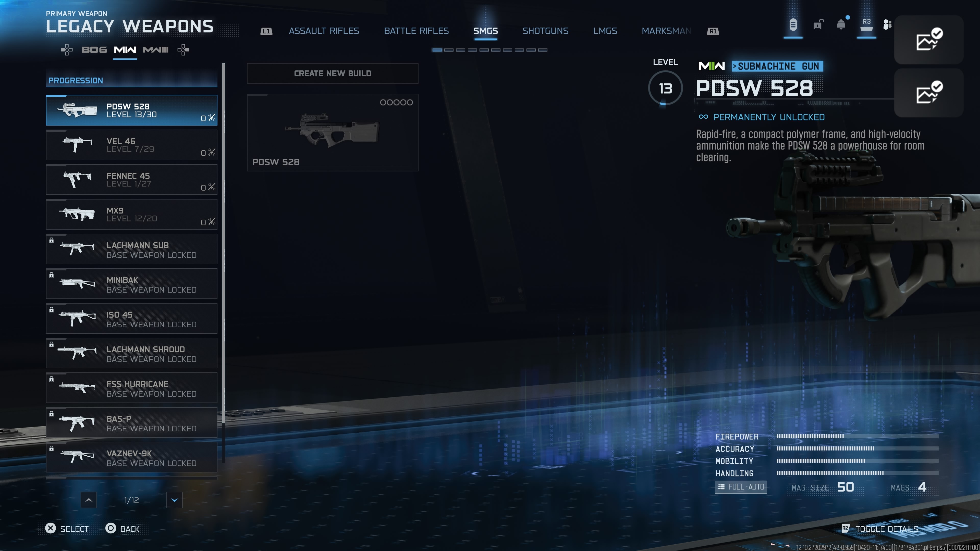980x551 pixels.
Task: Click the Handling stat bar
Action: click(857, 473)
